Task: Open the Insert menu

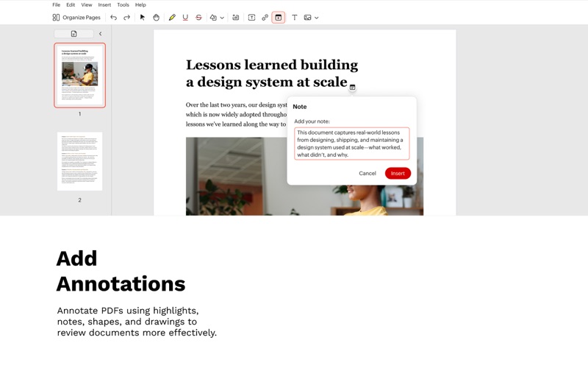Action: click(x=104, y=5)
